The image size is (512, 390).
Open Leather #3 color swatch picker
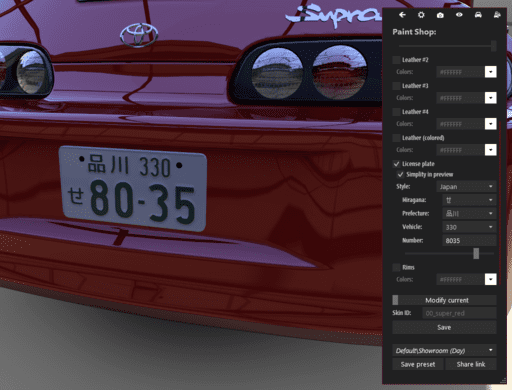490,98
